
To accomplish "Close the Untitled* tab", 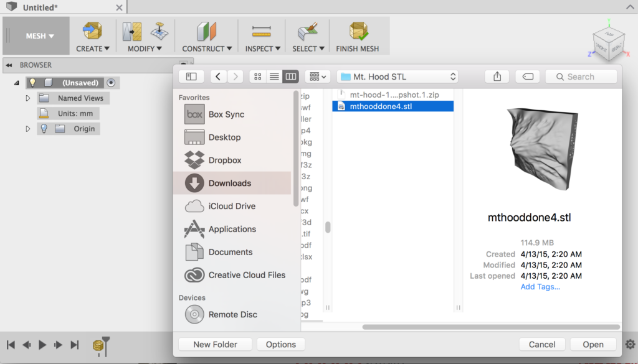I will (x=119, y=7).
